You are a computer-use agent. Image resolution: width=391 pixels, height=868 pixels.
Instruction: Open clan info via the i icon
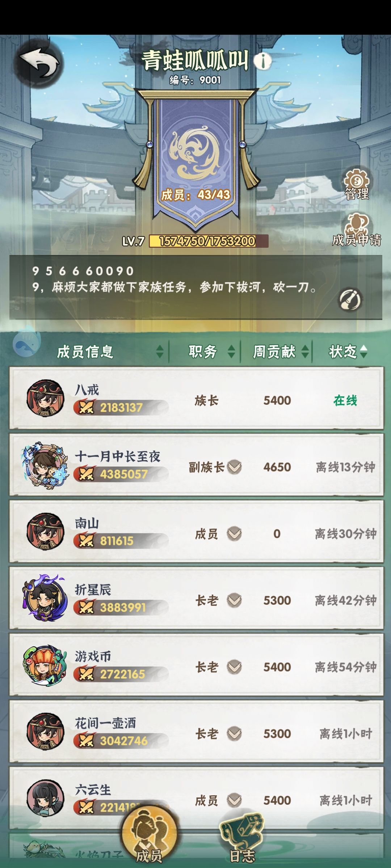(262, 61)
